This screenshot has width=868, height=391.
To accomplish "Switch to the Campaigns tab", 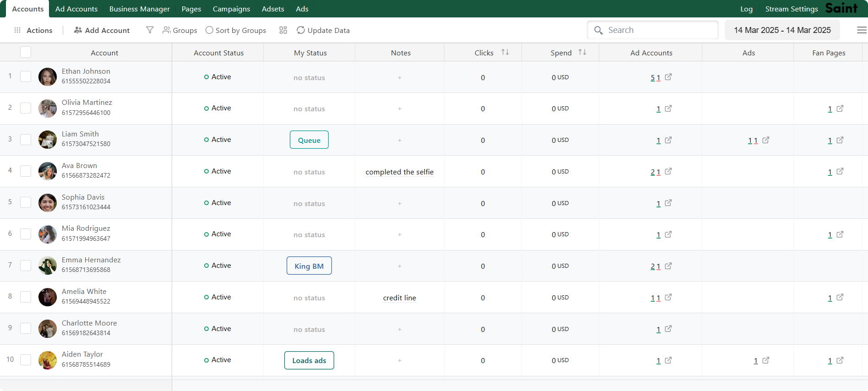I will point(231,9).
